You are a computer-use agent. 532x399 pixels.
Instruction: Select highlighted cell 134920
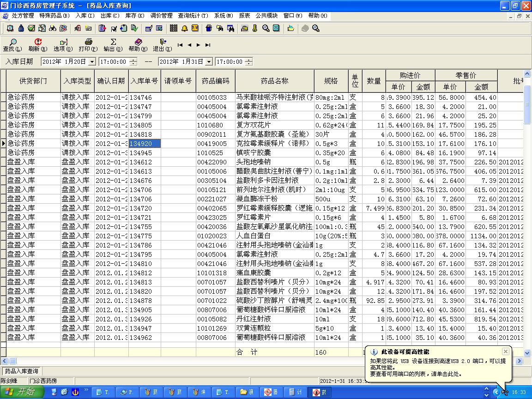pyautogui.click(x=145, y=144)
